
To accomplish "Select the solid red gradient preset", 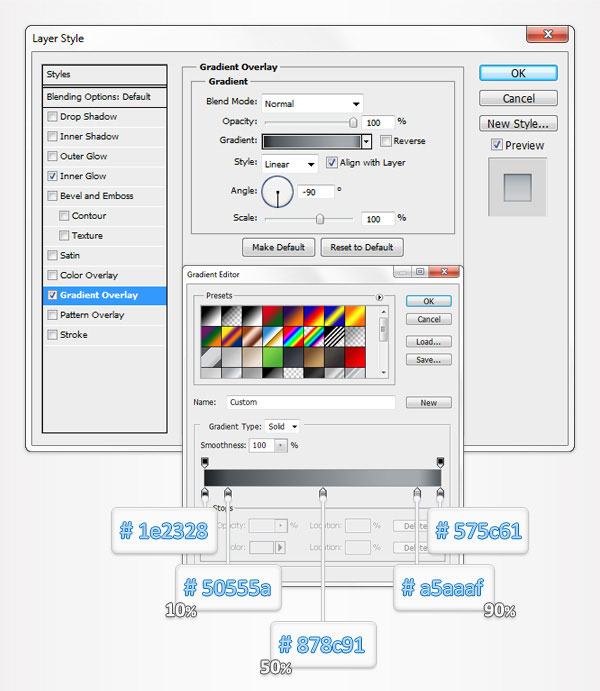I will pos(355,357).
